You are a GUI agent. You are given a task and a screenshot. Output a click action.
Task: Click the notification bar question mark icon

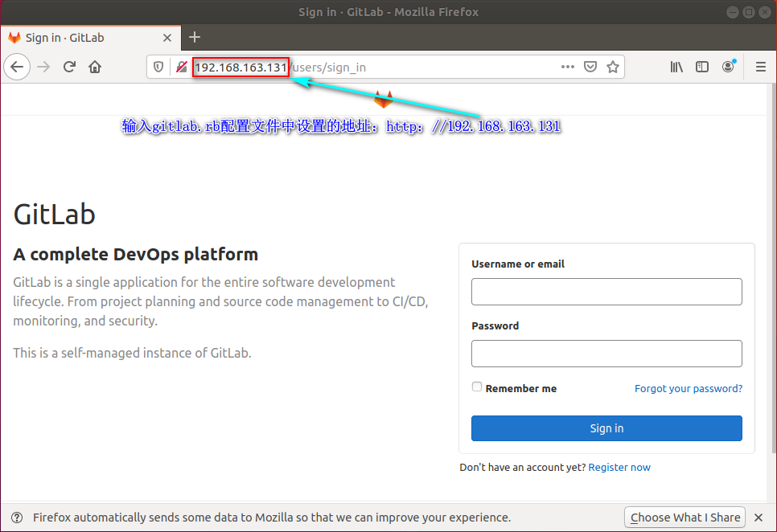pyautogui.click(x=17, y=518)
